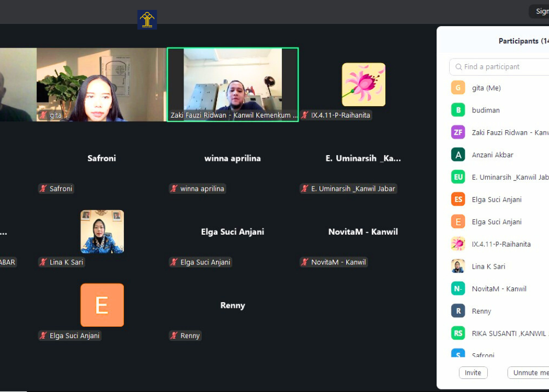Click muted mic icon on Safroni's tile
This screenshot has height=392, width=549.
pos(43,189)
